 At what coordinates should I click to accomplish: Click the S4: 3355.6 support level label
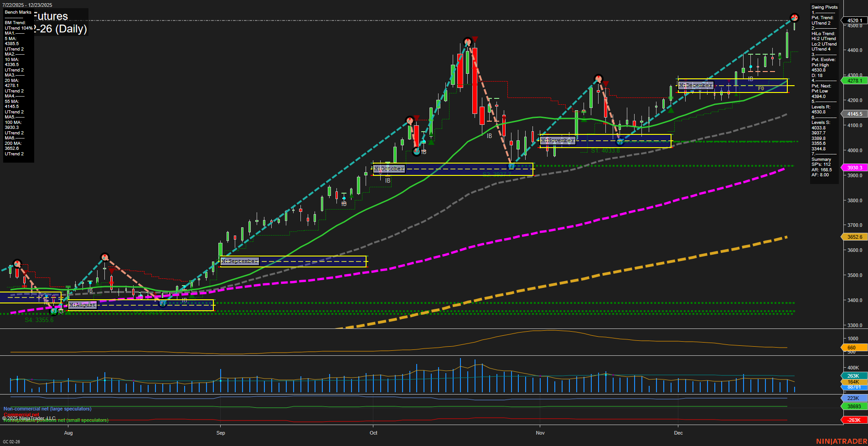(39, 320)
